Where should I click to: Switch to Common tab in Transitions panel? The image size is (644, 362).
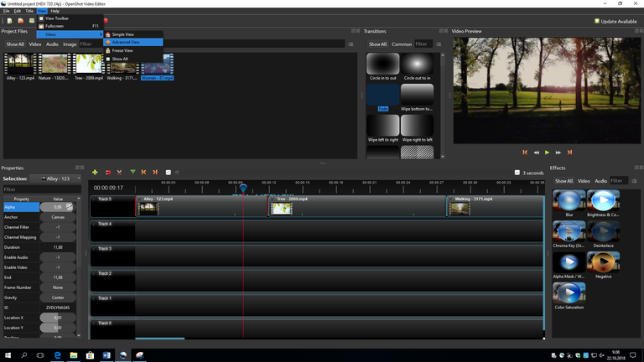[402, 44]
